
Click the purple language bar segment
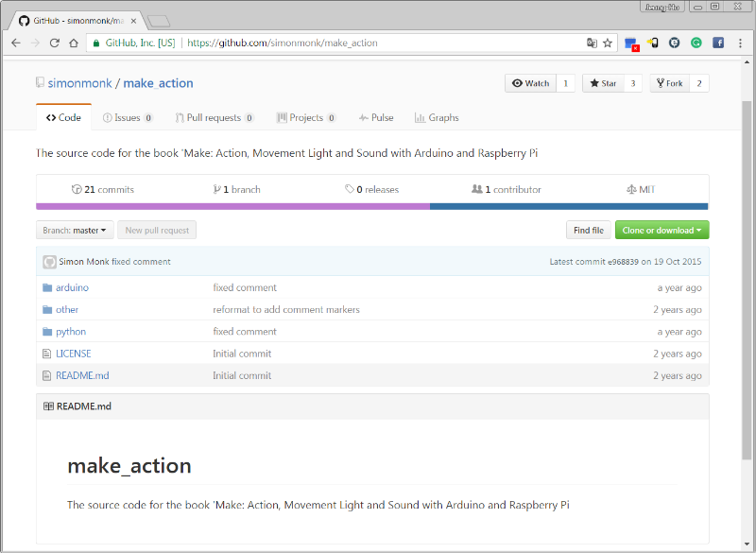point(232,206)
